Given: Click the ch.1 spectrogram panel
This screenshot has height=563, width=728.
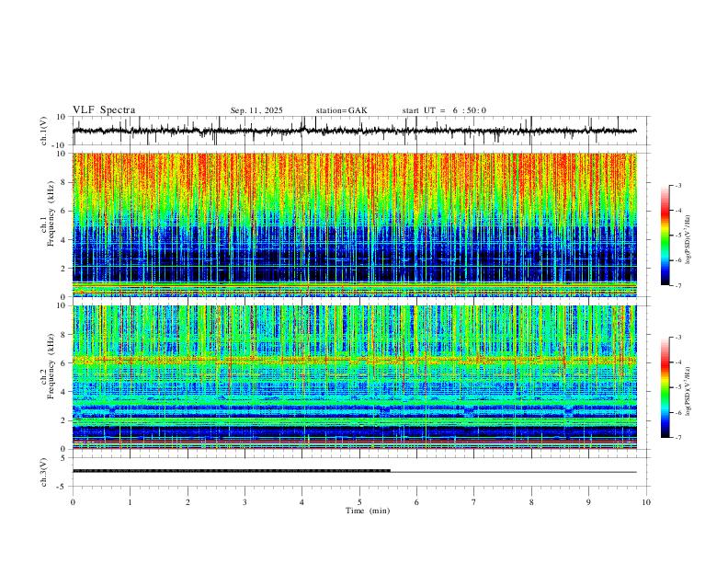Looking at the screenshot, I should [354, 224].
